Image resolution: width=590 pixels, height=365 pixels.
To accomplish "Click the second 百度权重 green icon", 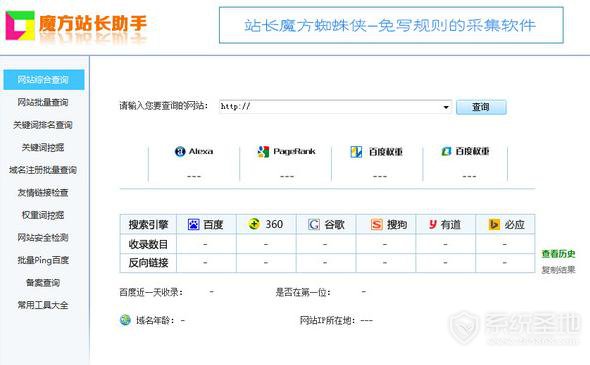I will [x=446, y=151].
